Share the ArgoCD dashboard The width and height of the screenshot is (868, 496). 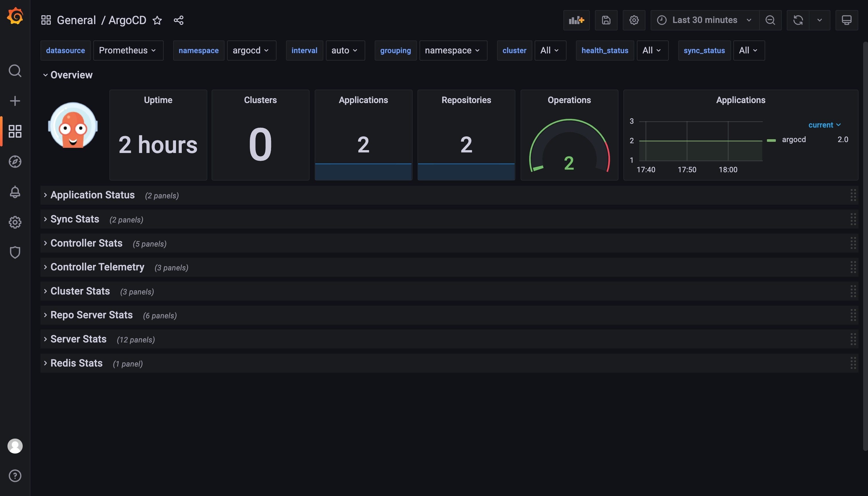(x=179, y=20)
